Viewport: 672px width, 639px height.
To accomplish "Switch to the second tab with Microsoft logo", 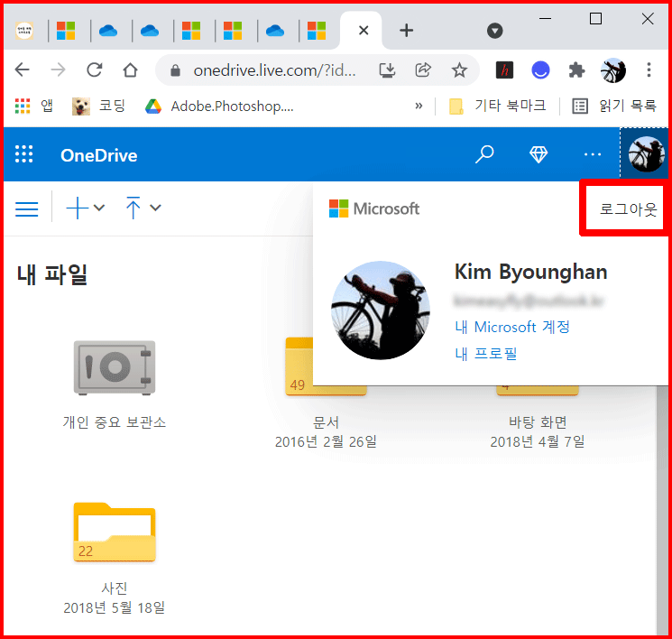I will click(x=66, y=31).
